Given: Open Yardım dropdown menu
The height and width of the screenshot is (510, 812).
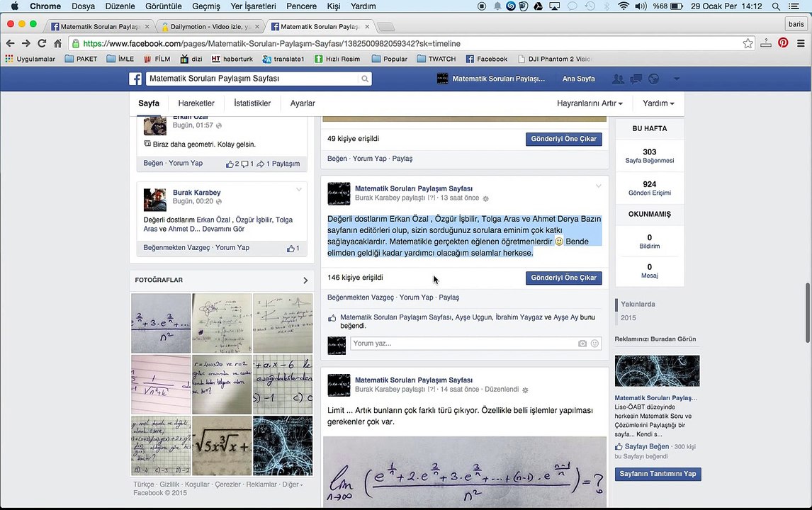Looking at the screenshot, I should tap(658, 103).
